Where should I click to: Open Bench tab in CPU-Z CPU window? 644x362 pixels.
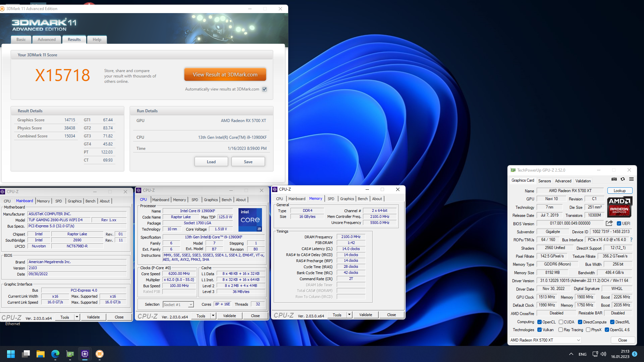pos(226,200)
